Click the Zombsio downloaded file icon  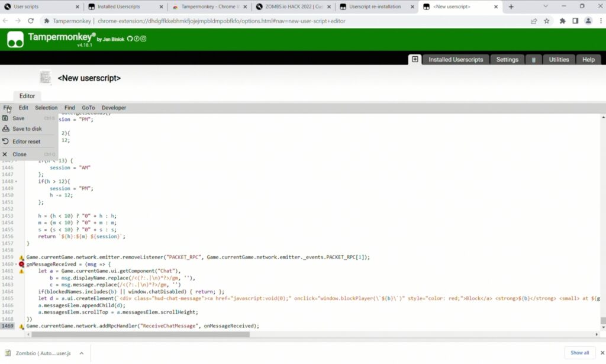point(8,353)
